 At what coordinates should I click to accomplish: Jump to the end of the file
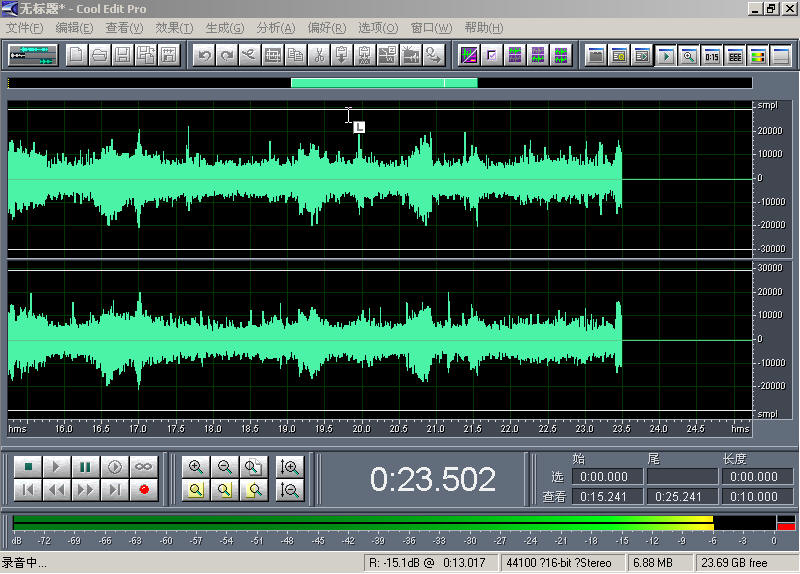pyautogui.click(x=115, y=490)
